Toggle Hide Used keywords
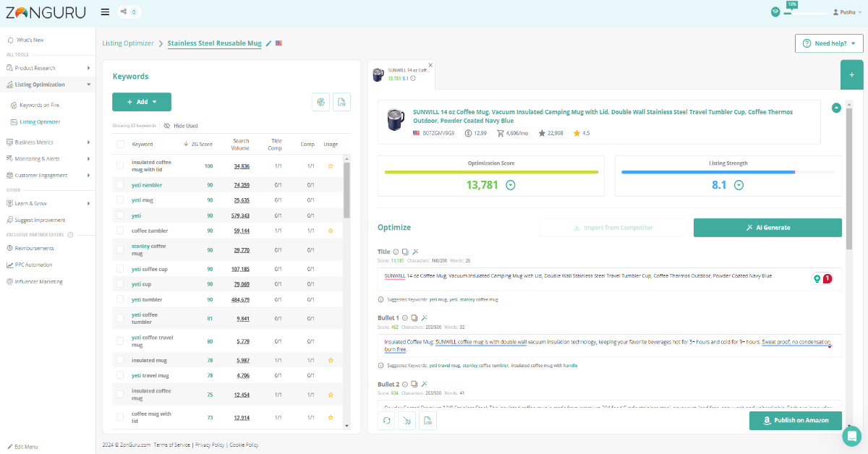 click(x=181, y=126)
